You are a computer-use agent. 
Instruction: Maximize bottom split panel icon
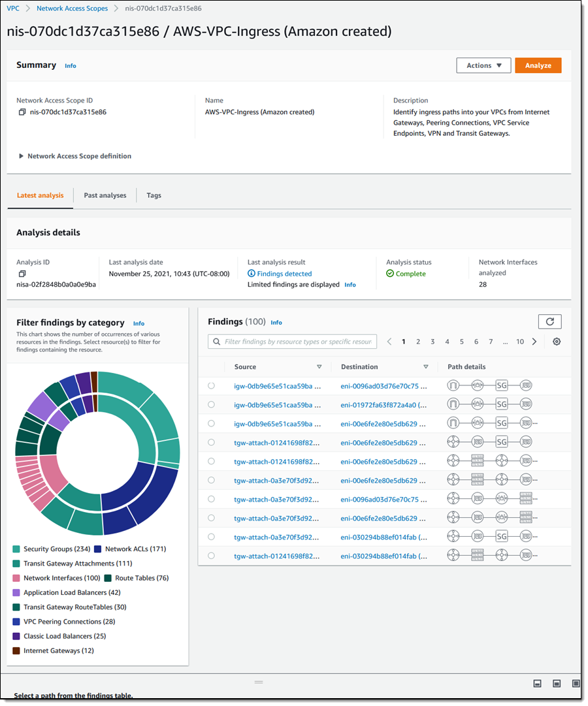pyautogui.click(x=576, y=684)
